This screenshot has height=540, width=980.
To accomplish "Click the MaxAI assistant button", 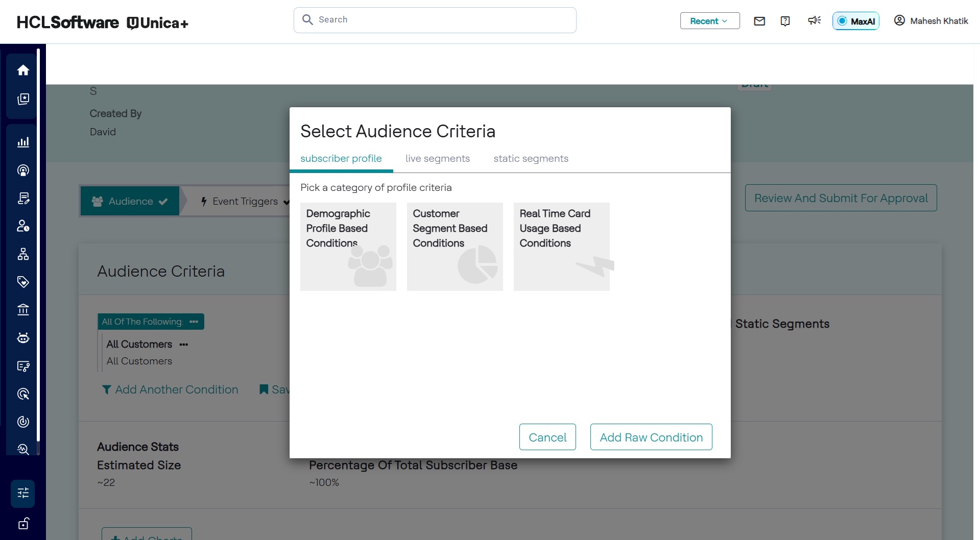I will [x=856, y=21].
